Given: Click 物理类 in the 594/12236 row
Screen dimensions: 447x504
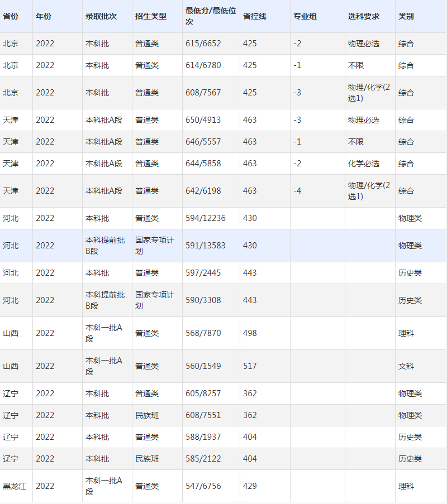Looking at the screenshot, I should [x=410, y=219].
